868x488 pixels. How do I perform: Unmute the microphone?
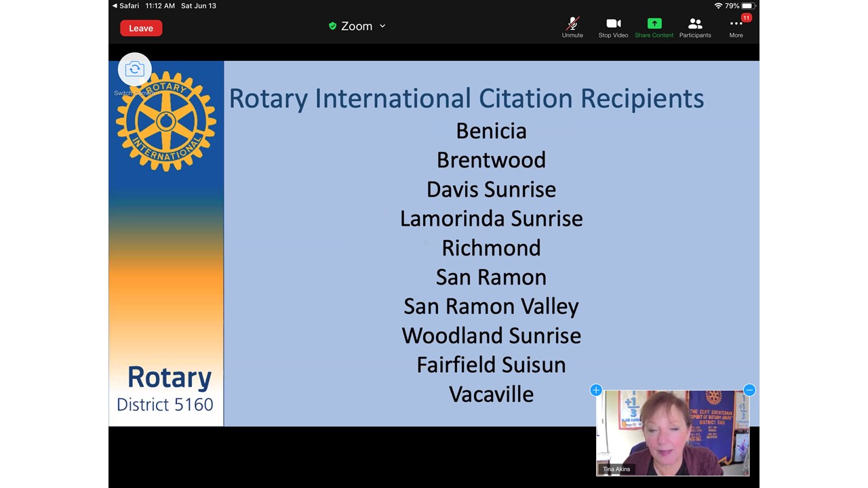click(x=572, y=27)
